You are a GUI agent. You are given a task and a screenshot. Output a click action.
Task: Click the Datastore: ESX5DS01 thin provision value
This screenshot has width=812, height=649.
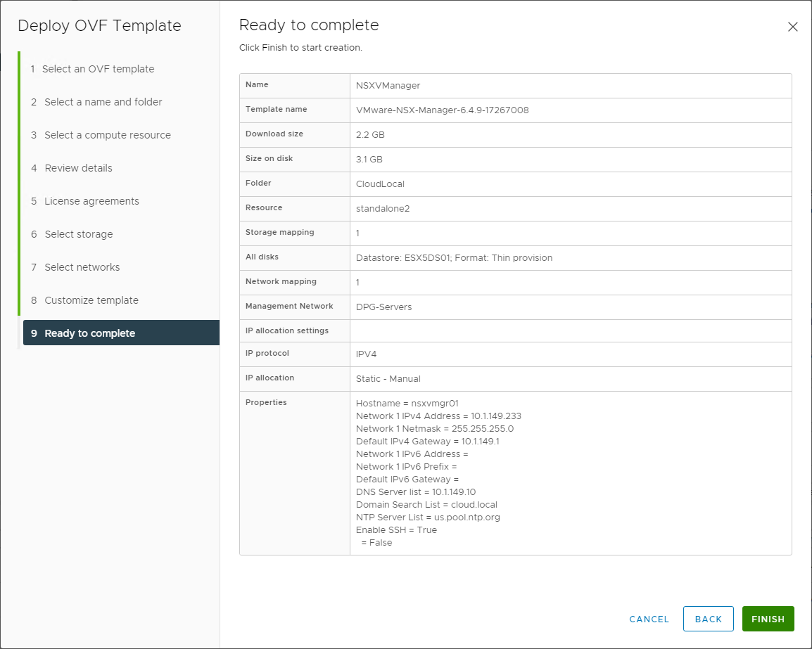pos(454,258)
